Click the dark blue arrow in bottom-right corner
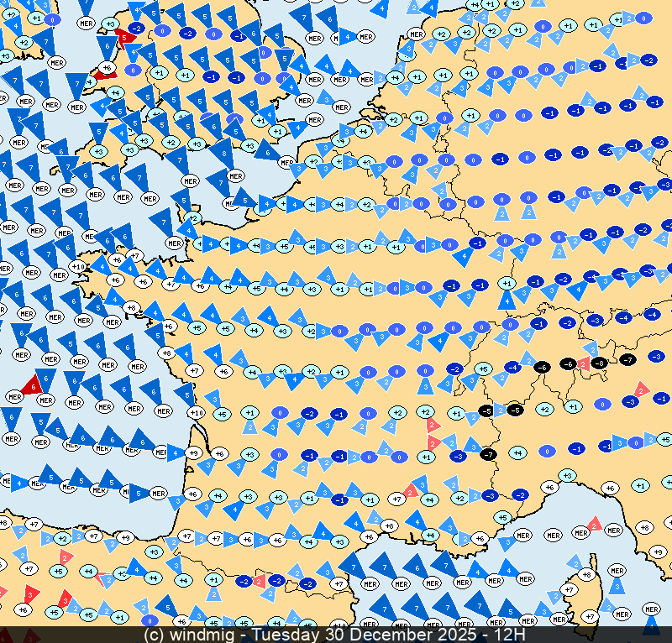 tap(651, 625)
